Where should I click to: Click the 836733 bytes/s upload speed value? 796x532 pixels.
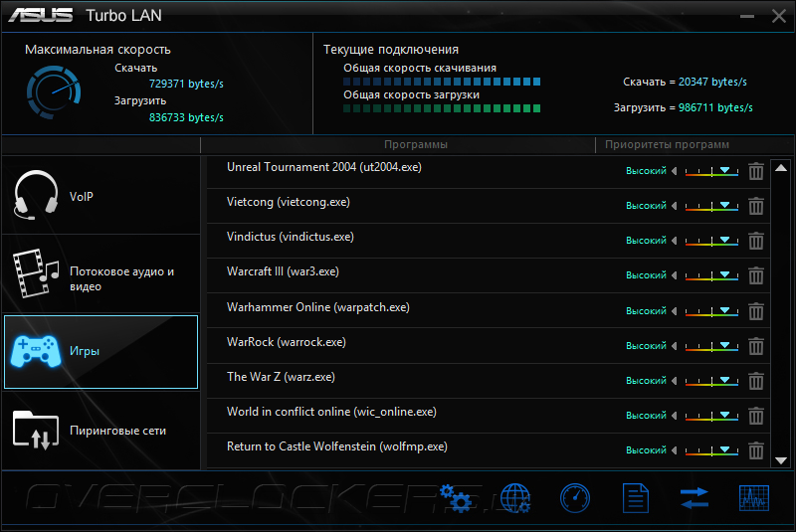pos(186,117)
